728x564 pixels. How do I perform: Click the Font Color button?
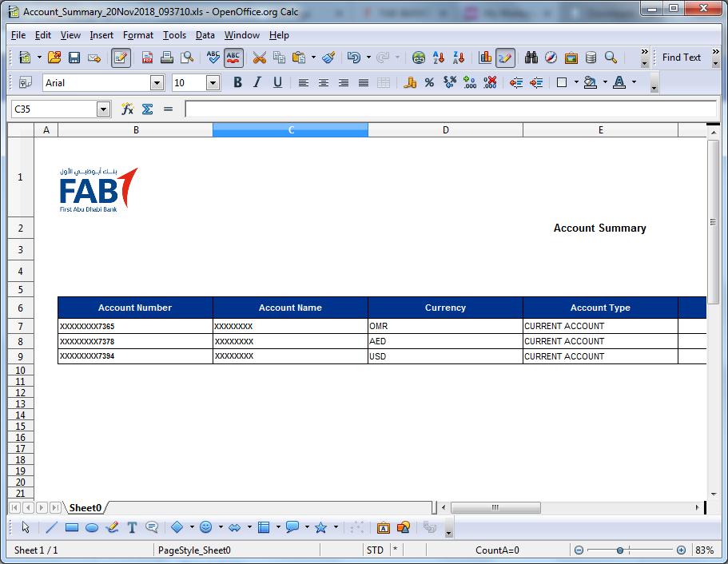pos(619,82)
